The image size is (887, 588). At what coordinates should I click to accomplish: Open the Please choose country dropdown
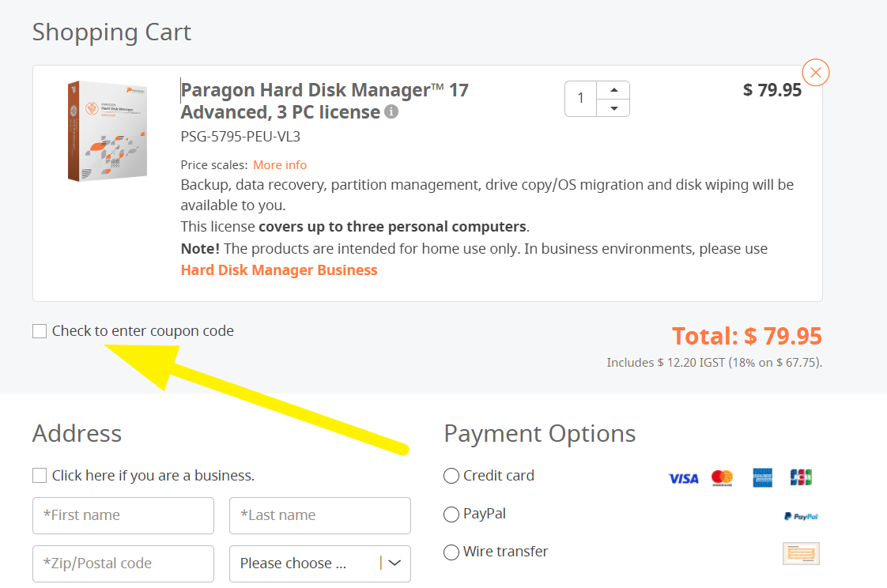coord(320,563)
